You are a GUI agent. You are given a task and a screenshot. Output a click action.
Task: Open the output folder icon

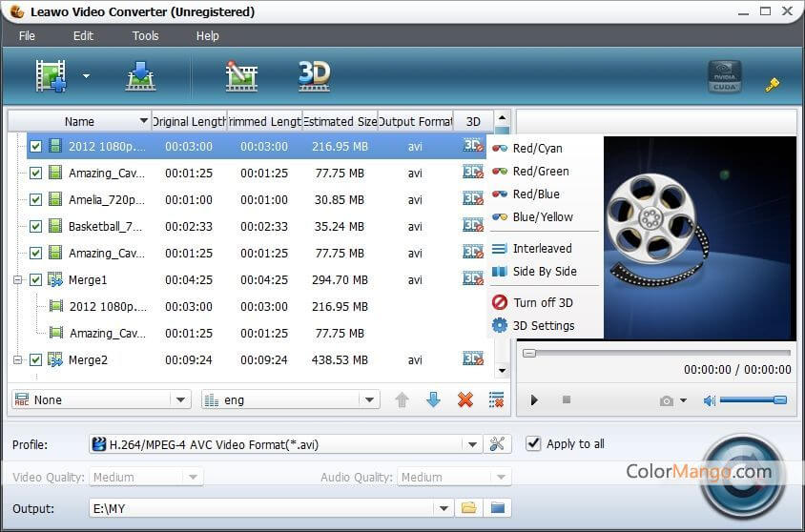pyautogui.click(x=498, y=508)
